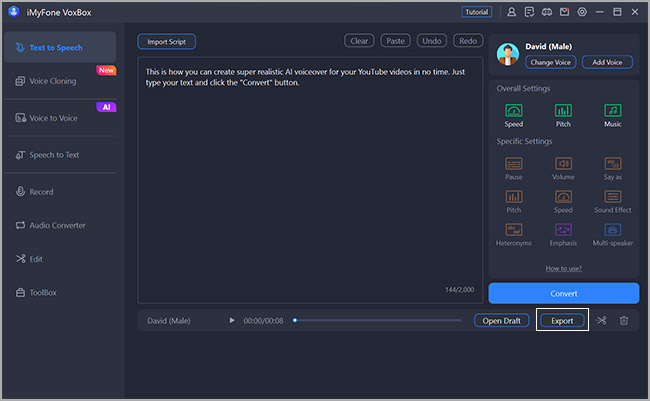The width and height of the screenshot is (650, 401).
Task: Click the scissors cut icon beside Export
Action: (601, 321)
